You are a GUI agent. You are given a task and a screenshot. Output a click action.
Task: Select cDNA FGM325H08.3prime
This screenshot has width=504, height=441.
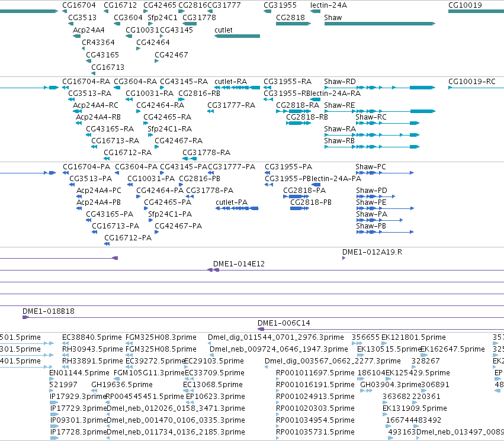[161, 337]
